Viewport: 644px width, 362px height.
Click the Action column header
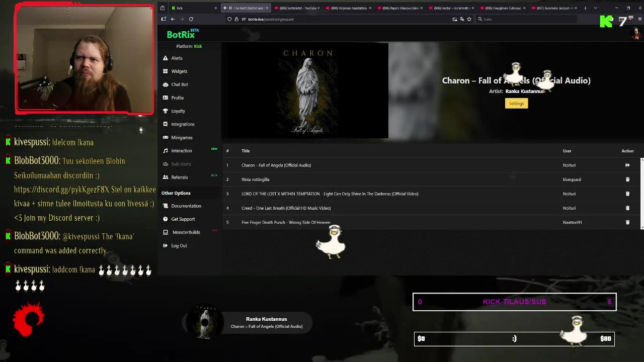tap(627, 151)
